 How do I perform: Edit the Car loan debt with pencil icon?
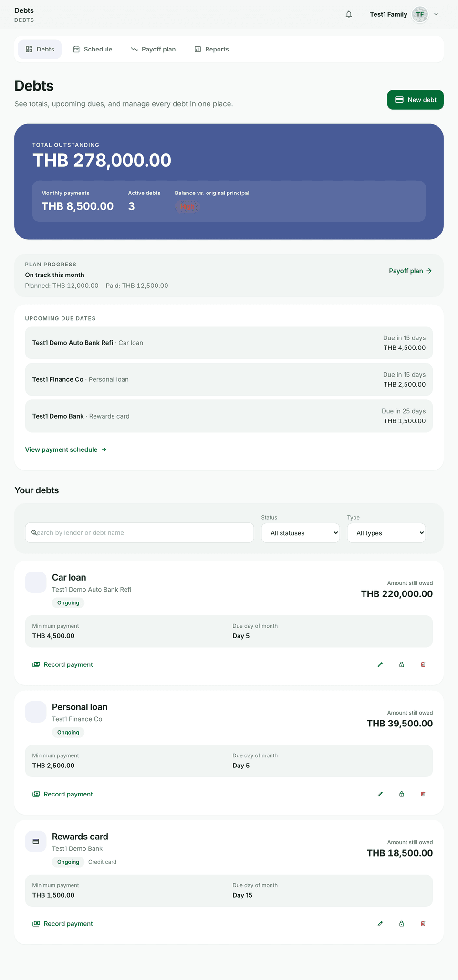pos(380,664)
